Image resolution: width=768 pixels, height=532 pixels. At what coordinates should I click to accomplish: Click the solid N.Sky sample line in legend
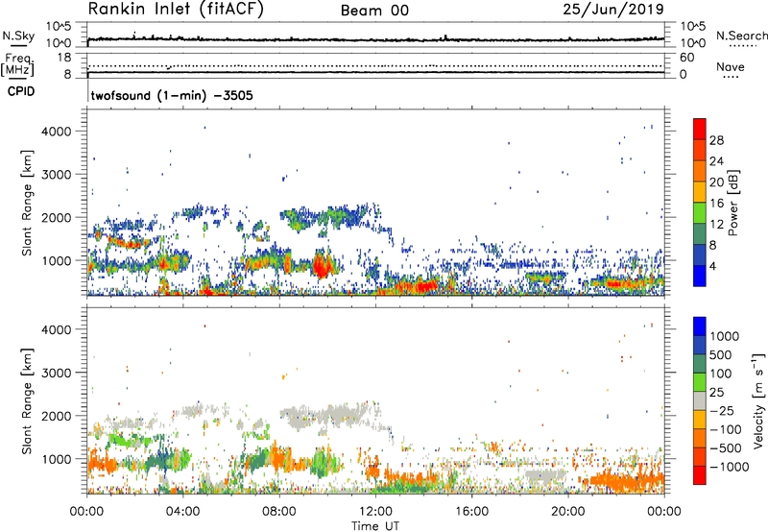click(18, 46)
